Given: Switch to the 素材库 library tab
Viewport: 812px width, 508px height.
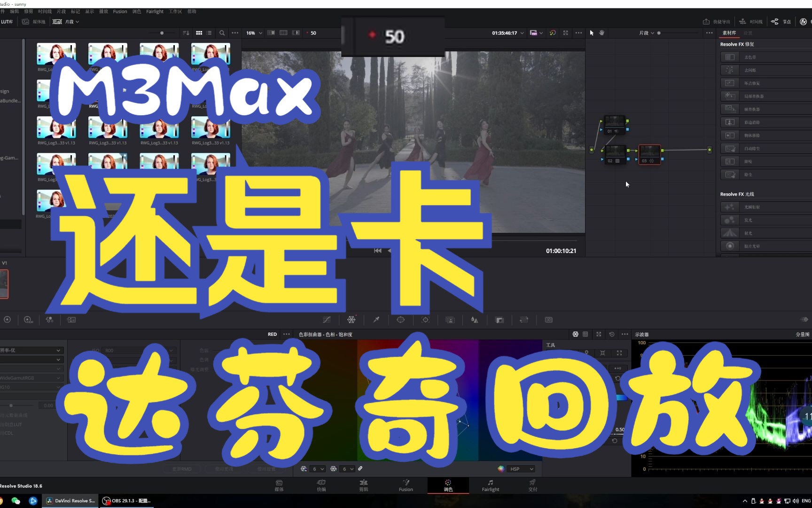Looking at the screenshot, I should point(729,33).
